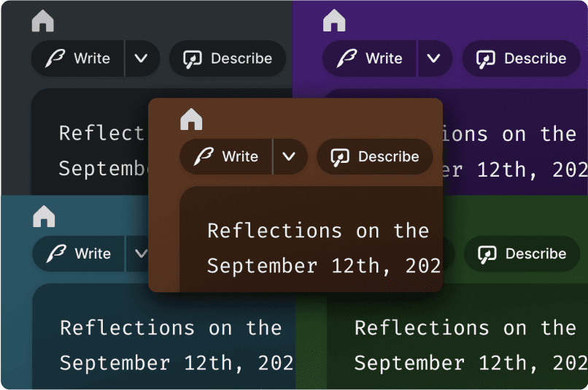This screenshot has width=588, height=390.
Task: Go home from the brown center panel
Action: click(x=191, y=119)
